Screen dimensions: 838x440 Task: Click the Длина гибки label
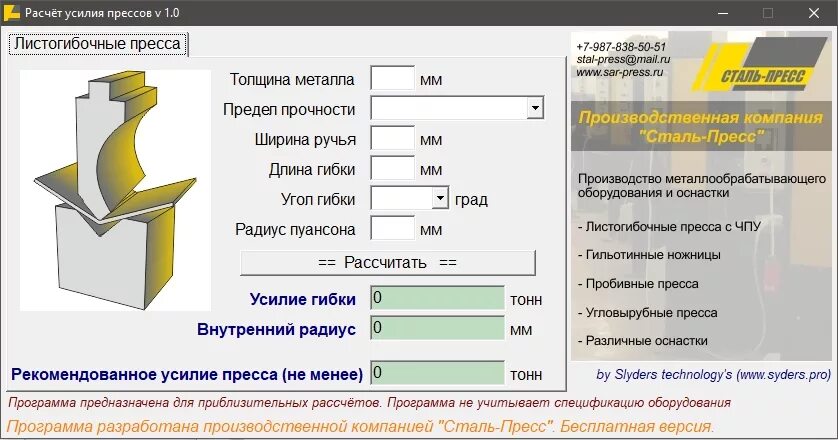point(312,169)
